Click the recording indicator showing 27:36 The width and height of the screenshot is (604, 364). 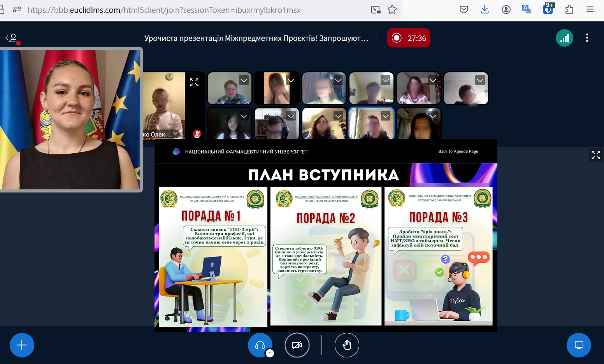tap(408, 38)
